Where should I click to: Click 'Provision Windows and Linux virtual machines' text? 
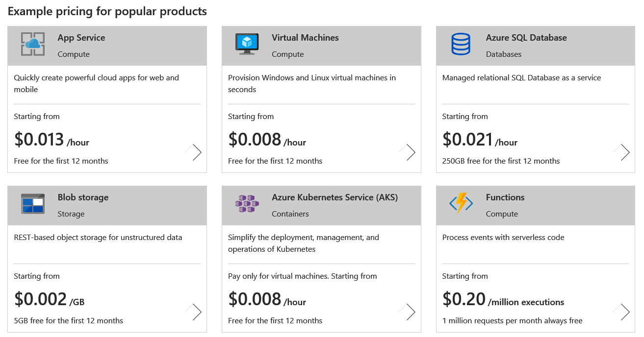312,83
